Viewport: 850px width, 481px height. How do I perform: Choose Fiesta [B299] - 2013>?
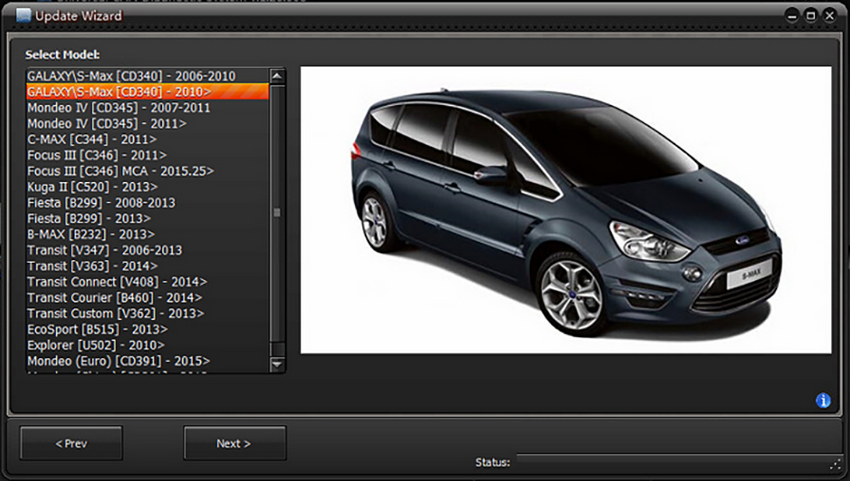tap(147, 219)
